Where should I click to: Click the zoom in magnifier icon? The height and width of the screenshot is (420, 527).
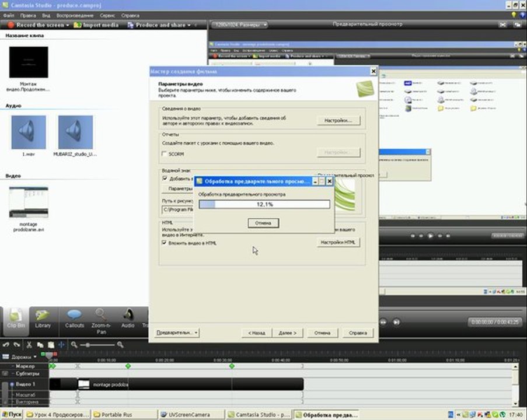(120, 345)
